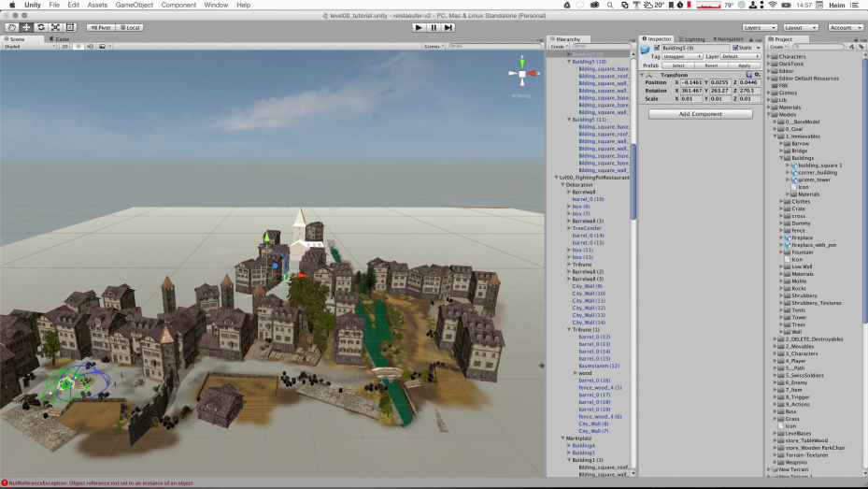
Task: Toggle 2D view mode in Scene
Action: click(65, 46)
